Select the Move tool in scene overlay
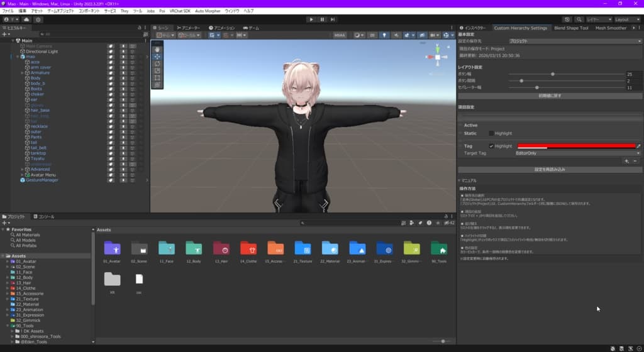The height and width of the screenshot is (352, 644). point(157,57)
